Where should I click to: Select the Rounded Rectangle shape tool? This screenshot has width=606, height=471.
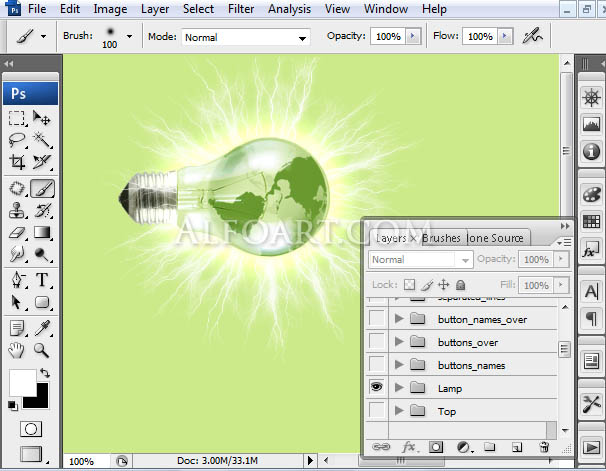pyautogui.click(x=42, y=302)
